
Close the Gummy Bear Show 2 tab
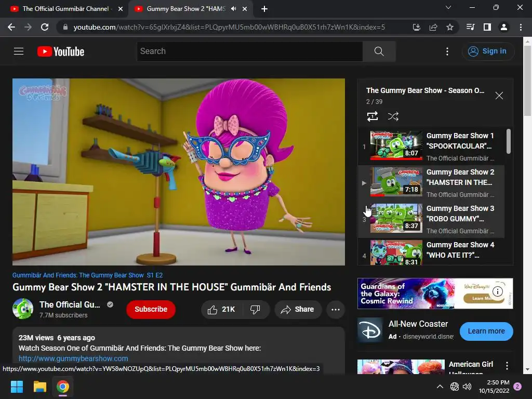(x=245, y=9)
